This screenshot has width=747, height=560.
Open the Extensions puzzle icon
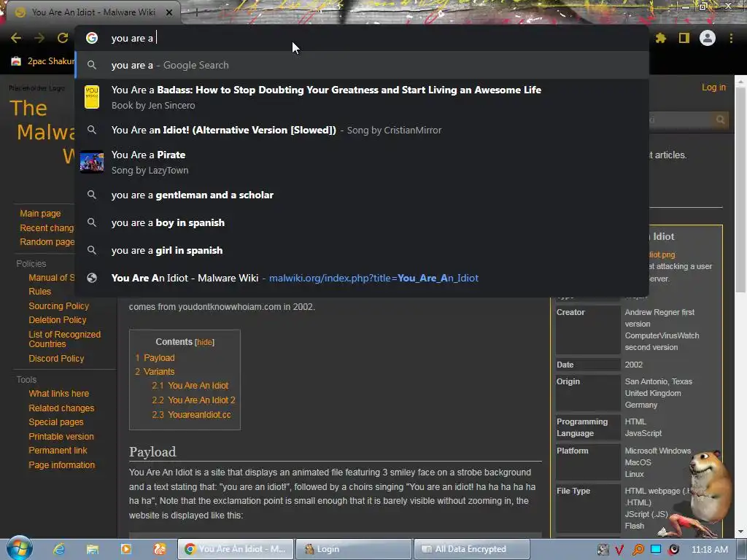pos(661,38)
